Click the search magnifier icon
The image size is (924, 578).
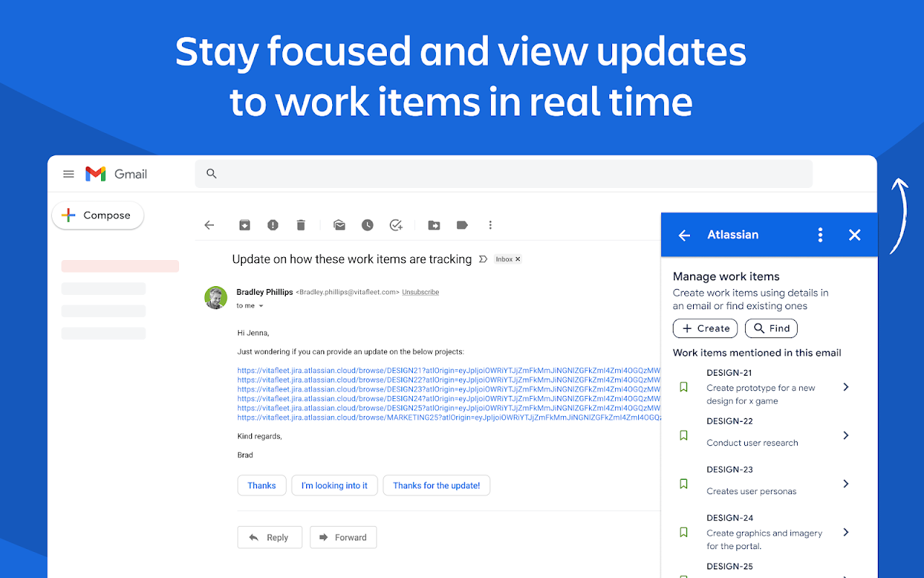[x=212, y=174]
